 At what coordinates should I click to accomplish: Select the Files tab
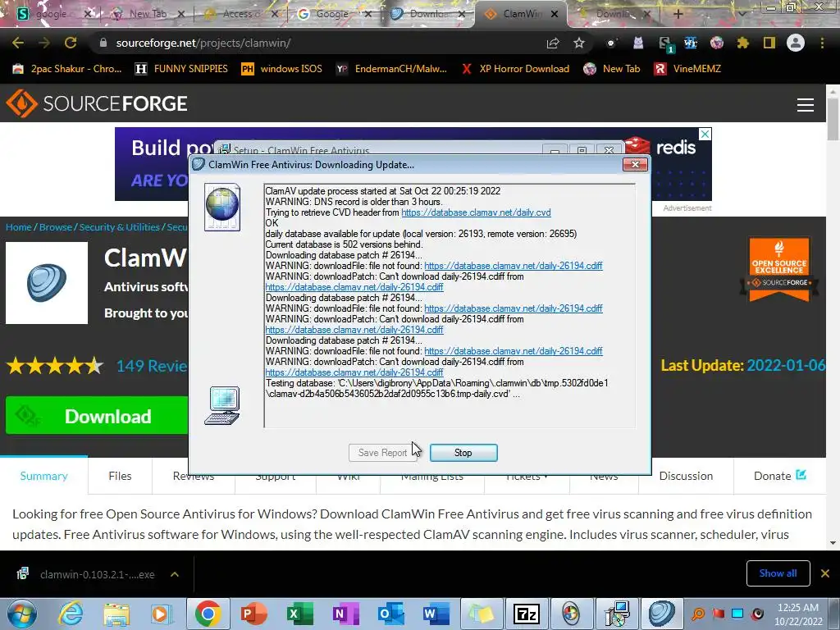[x=120, y=477]
